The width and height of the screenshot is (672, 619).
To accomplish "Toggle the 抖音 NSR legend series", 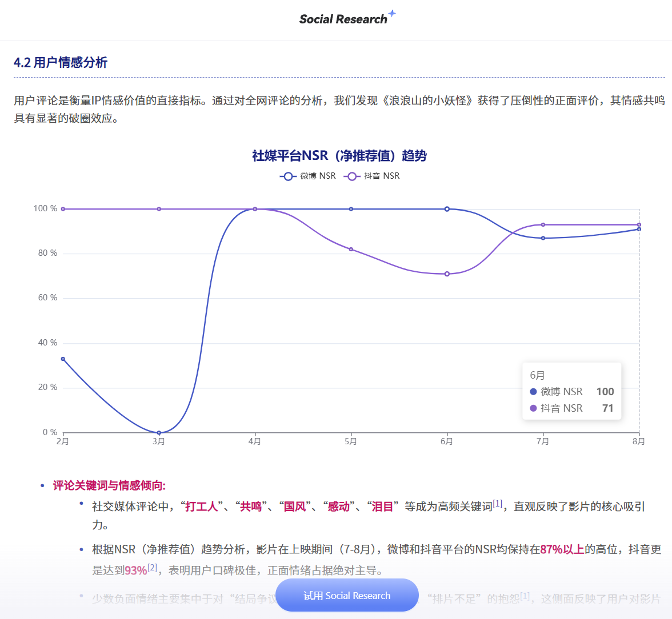I will (371, 176).
